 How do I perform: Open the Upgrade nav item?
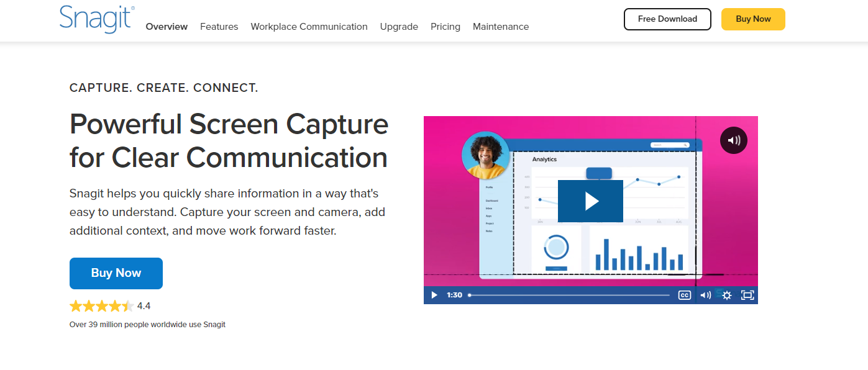coord(399,27)
